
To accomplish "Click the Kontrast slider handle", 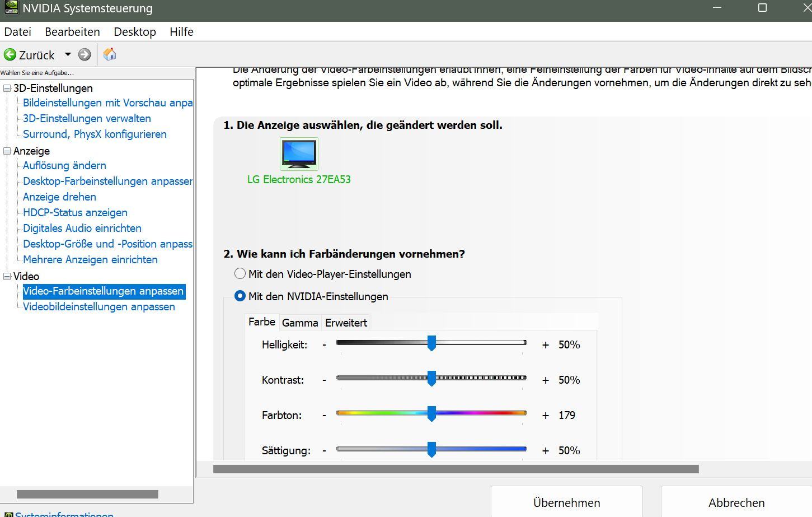I will click(x=431, y=379).
